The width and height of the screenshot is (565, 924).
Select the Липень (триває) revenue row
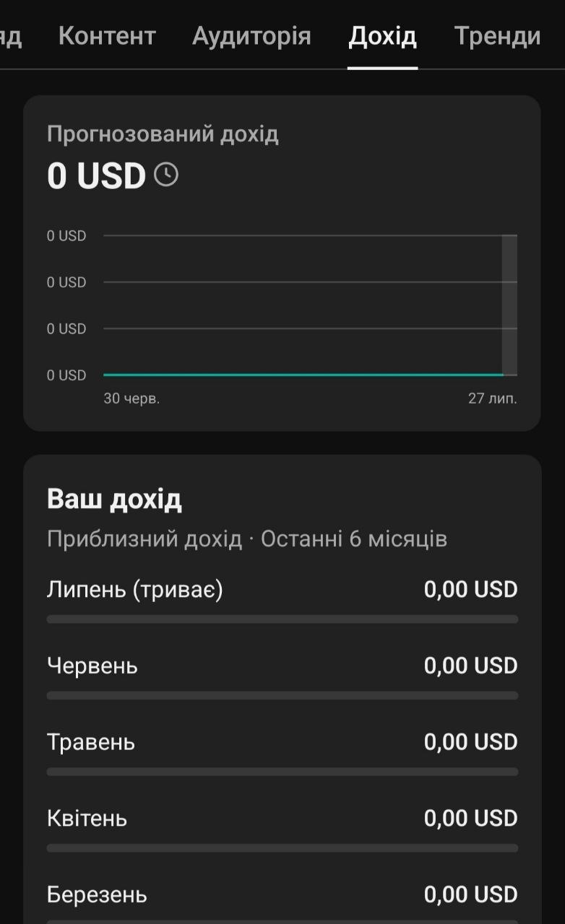tap(282, 590)
